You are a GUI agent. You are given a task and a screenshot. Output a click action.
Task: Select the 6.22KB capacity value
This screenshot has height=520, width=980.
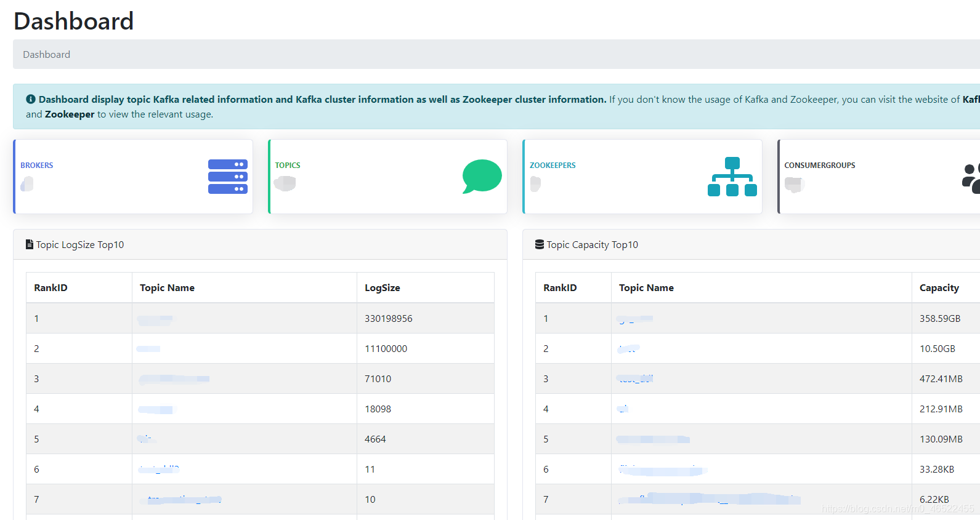pos(934,500)
